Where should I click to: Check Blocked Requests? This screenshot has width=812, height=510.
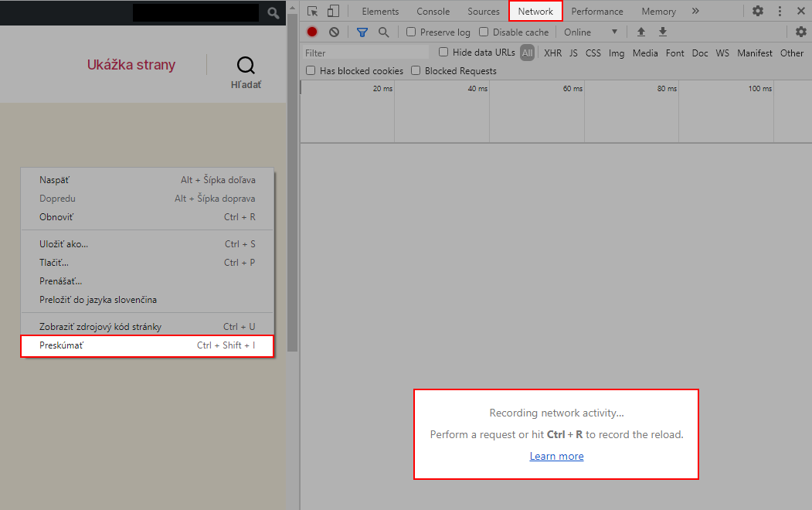[x=416, y=70]
